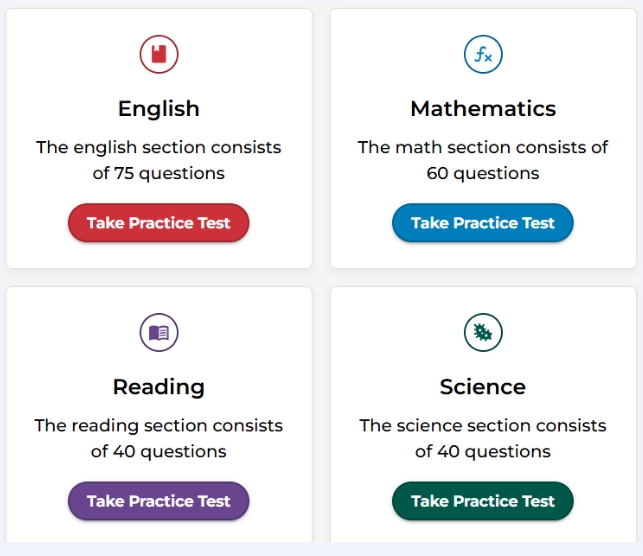Launch the Reading practice test
The width and height of the screenshot is (643, 556).
(x=158, y=501)
